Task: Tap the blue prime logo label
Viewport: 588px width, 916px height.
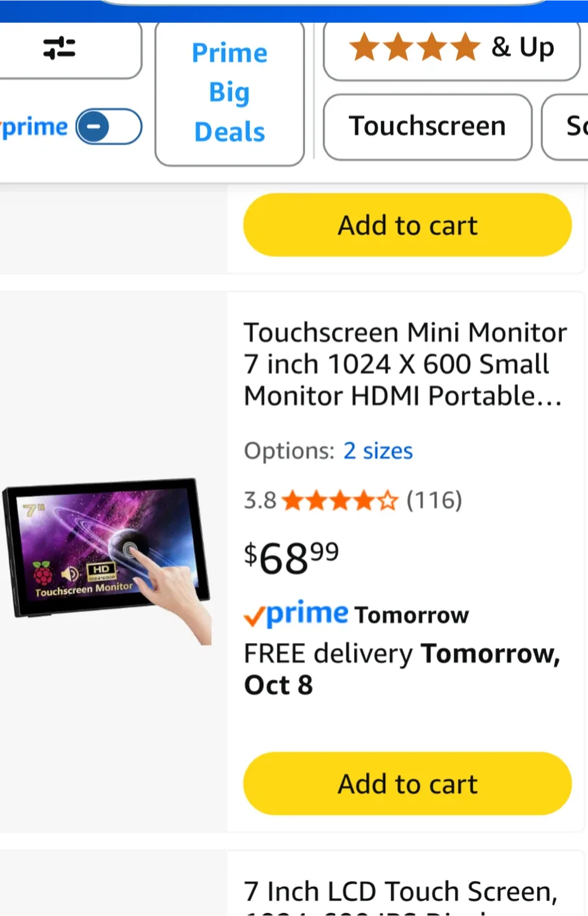Action: [35, 128]
